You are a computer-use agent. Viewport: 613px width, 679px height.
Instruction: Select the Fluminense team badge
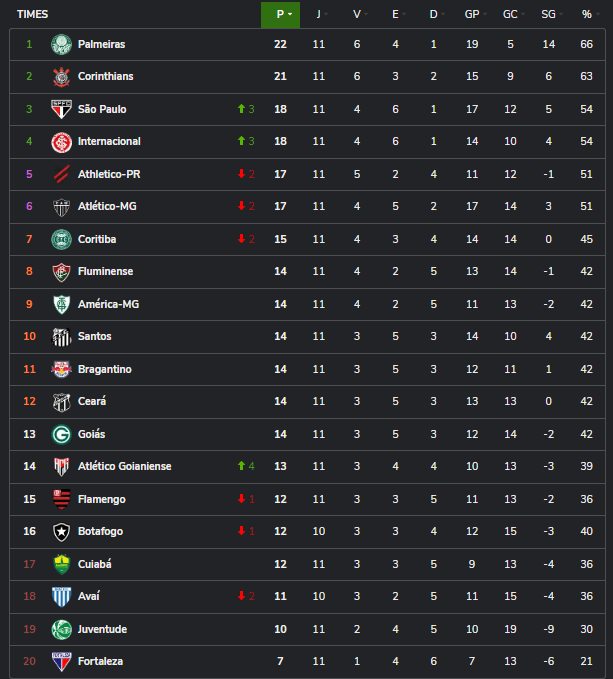tap(62, 272)
